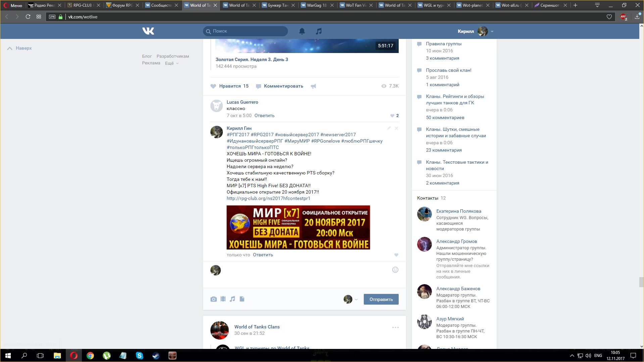This screenshot has height=362, width=644.
Task: Play the Золотая Серия video thumbnail
Action: pyautogui.click(x=307, y=46)
